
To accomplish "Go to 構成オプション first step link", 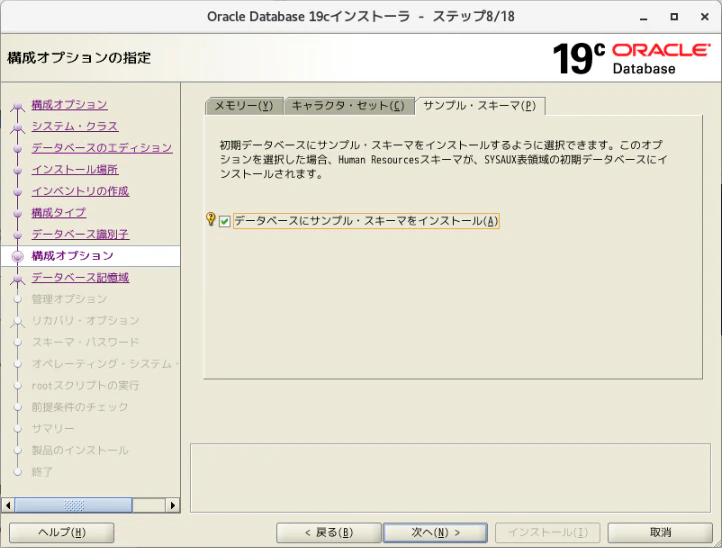I will 70,105.
